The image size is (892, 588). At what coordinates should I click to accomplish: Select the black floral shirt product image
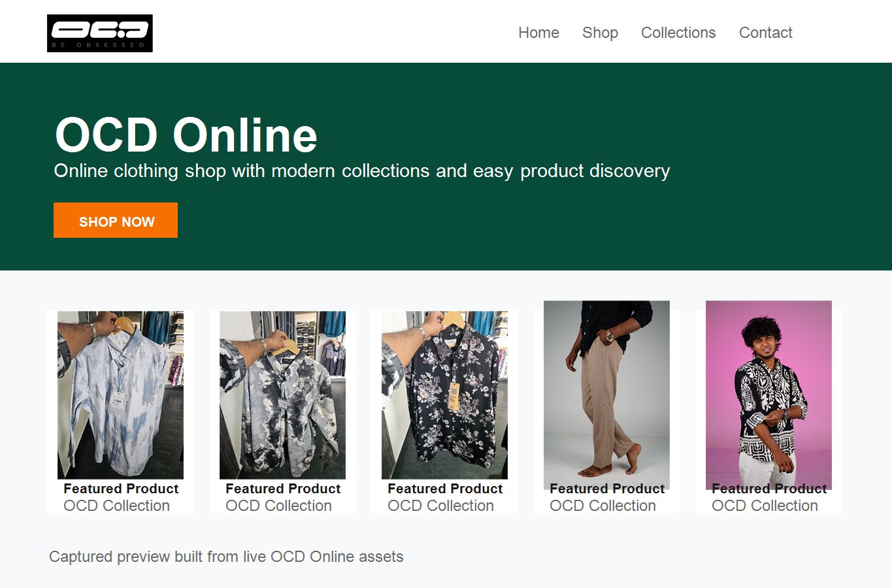click(444, 395)
